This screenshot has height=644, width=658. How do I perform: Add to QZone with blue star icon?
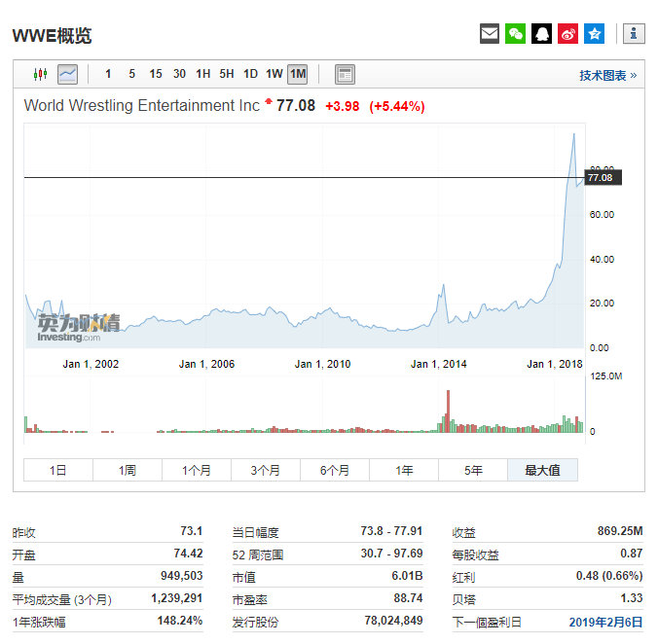click(x=594, y=33)
